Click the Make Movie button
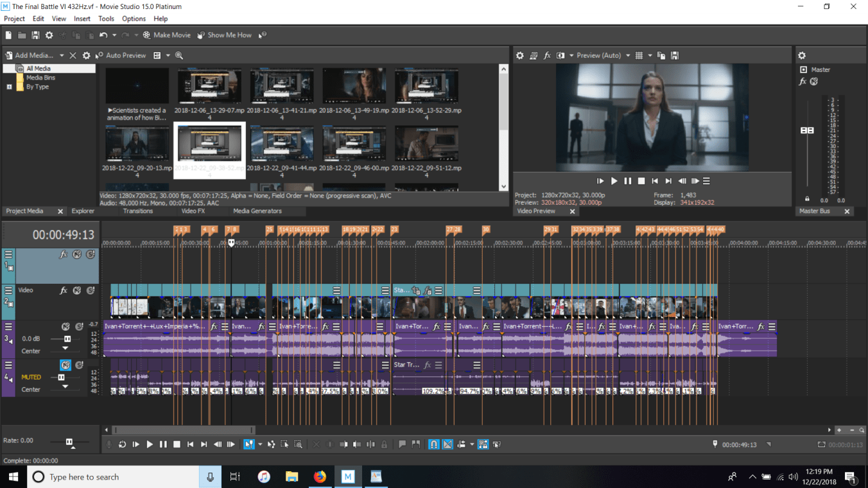The height and width of the screenshot is (488, 868). coord(166,35)
